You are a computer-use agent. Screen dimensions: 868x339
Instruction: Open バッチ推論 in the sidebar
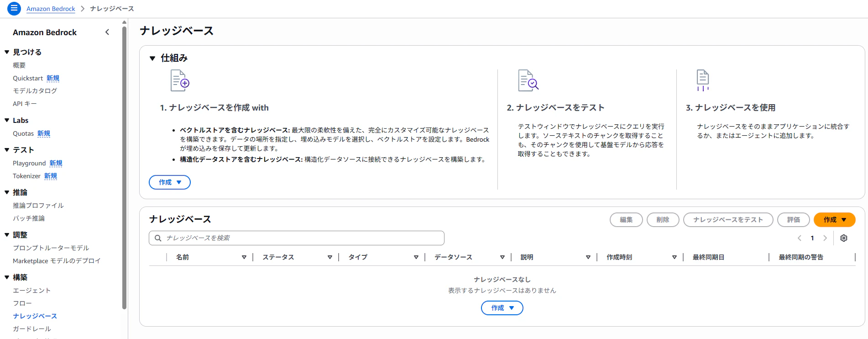coord(29,218)
